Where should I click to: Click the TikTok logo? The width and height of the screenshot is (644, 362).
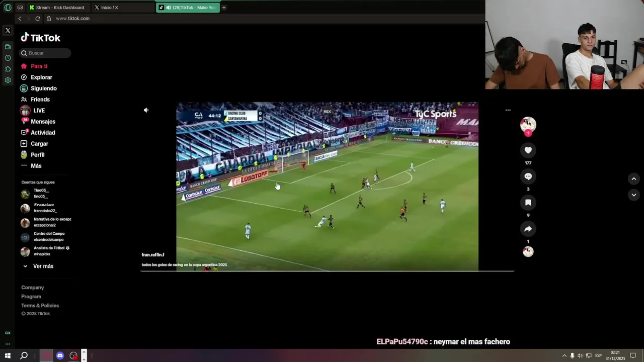coord(40,38)
